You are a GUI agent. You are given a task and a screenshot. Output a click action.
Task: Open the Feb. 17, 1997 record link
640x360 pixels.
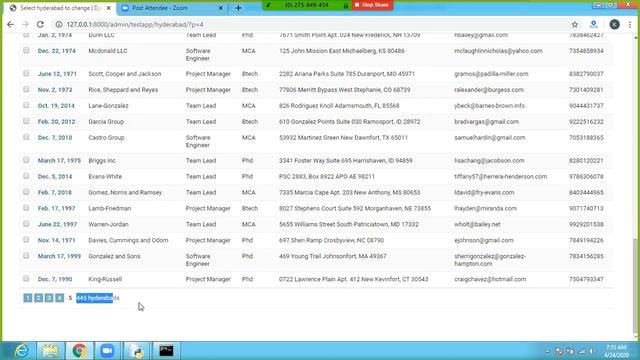(x=56, y=209)
